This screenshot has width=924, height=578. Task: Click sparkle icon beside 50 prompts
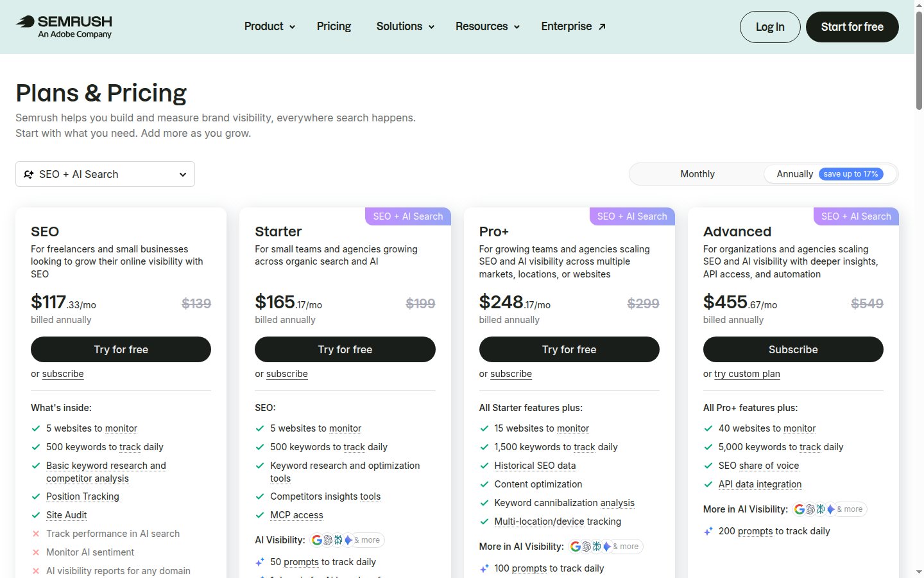pyautogui.click(x=260, y=562)
